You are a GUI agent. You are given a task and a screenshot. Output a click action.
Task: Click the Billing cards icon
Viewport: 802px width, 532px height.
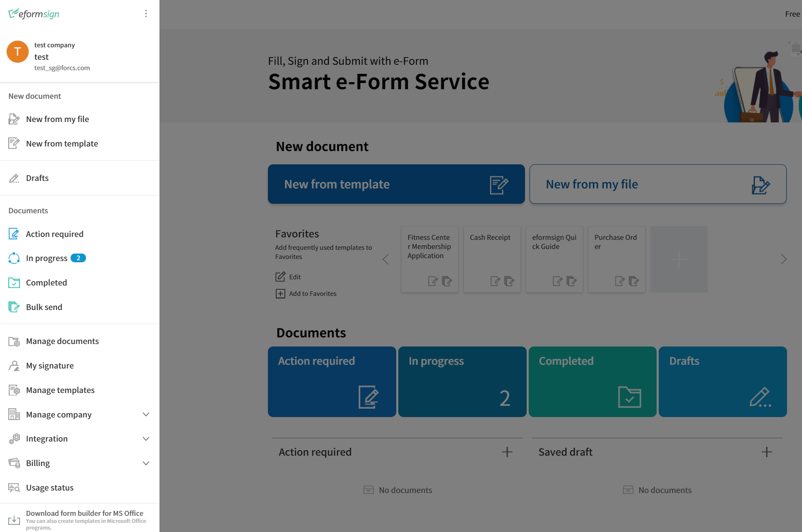pyautogui.click(x=14, y=463)
